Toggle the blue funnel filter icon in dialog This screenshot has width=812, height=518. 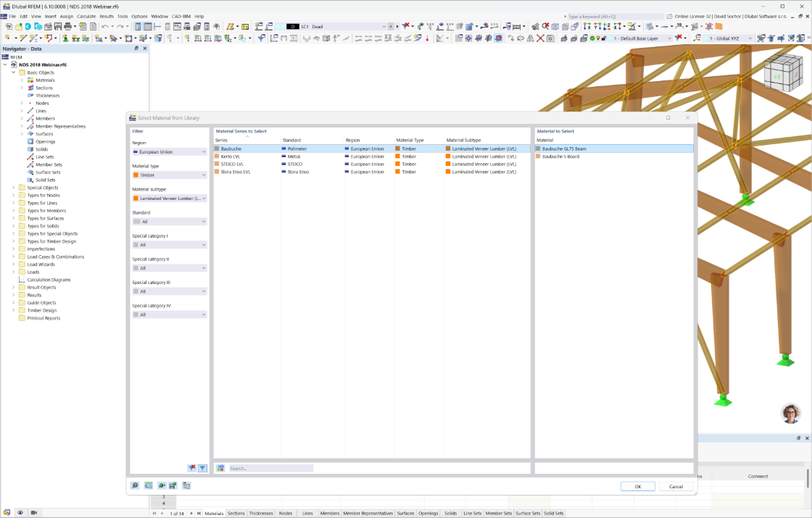pos(202,468)
